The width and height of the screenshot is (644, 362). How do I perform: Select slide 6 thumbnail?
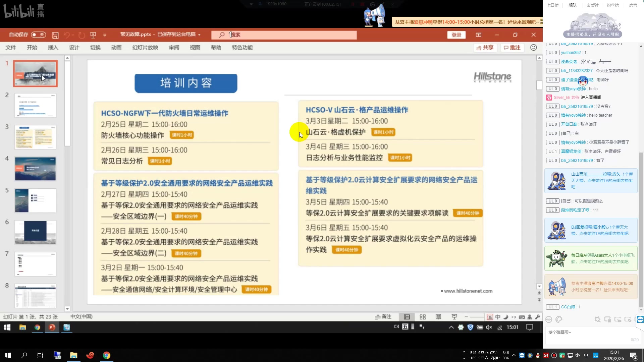tap(35, 232)
